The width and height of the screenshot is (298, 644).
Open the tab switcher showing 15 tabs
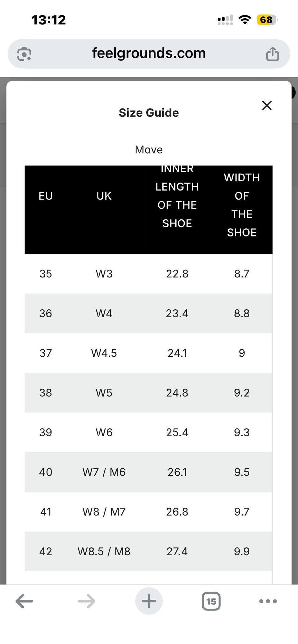tap(211, 601)
